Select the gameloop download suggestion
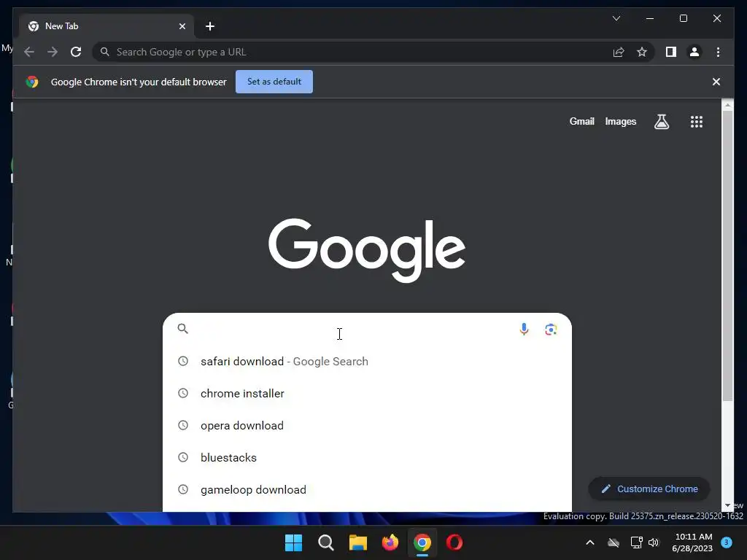 [x=367, y=489]
